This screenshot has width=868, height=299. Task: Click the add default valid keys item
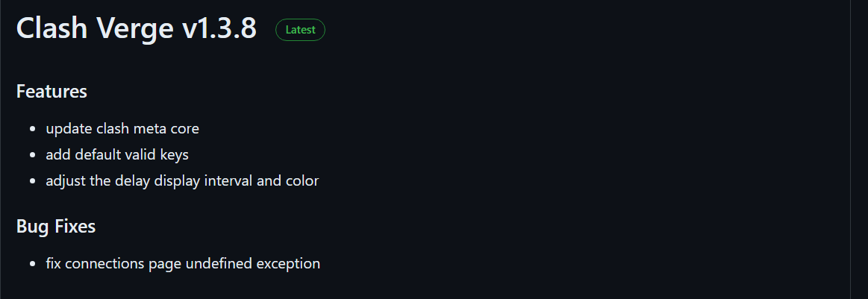(117, 155)
